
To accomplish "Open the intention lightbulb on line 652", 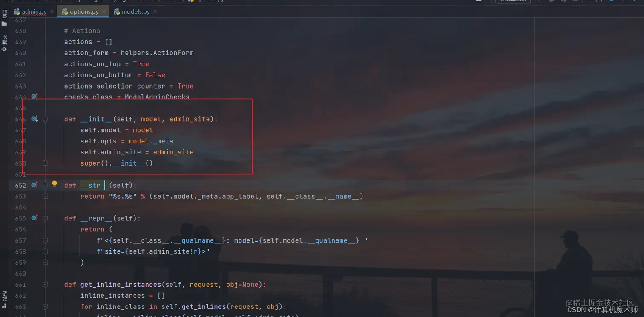I will pos(55,184).
